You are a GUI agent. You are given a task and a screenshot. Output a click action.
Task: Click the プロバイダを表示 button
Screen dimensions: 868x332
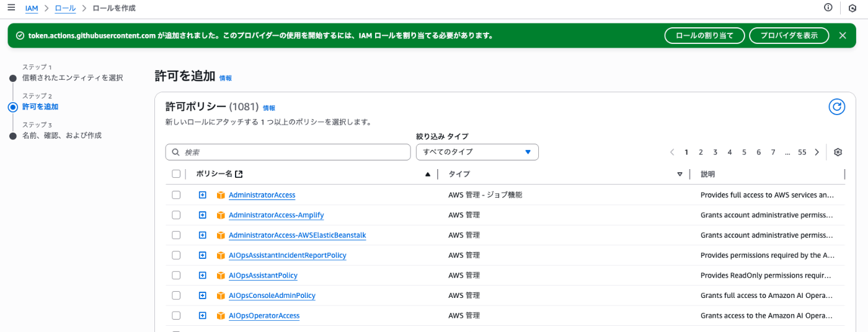coord(789,35)
